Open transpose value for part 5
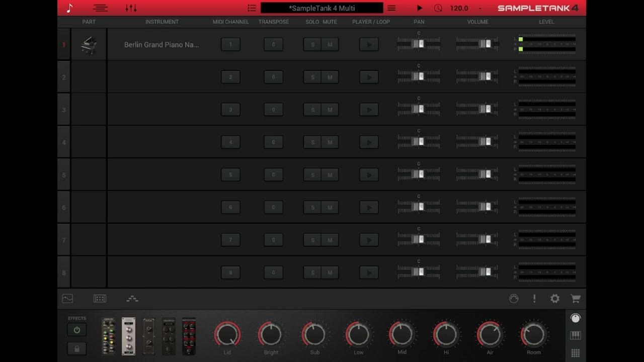Viewport: 644px width, 362px height. tap(273, 175)
